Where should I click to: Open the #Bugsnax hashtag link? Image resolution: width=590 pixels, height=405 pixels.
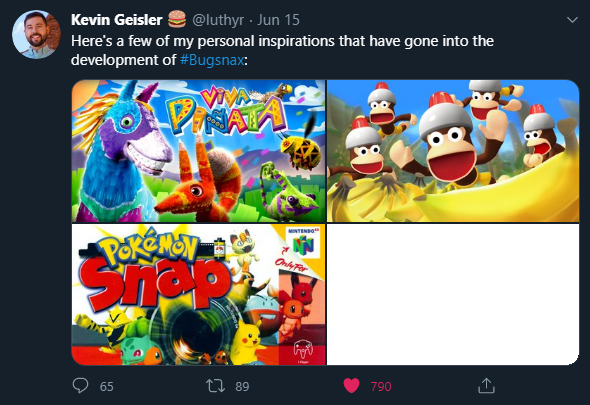click(x=212, y=60)
